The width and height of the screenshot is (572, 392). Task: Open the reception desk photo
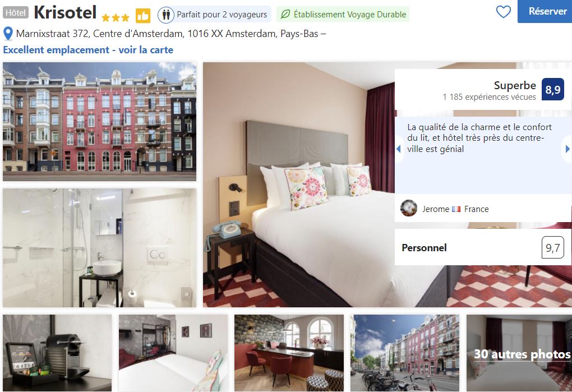click(289, 353)
